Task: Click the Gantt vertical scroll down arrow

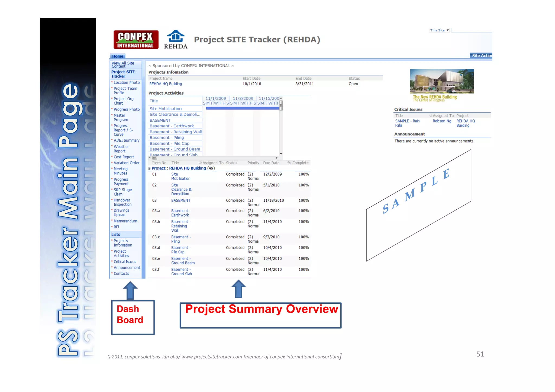Action: [281, 154]
